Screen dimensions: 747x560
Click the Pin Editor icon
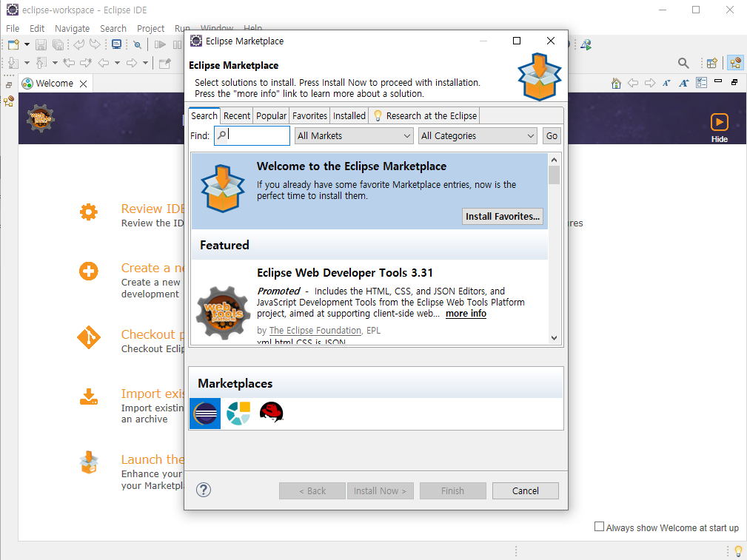165,64
